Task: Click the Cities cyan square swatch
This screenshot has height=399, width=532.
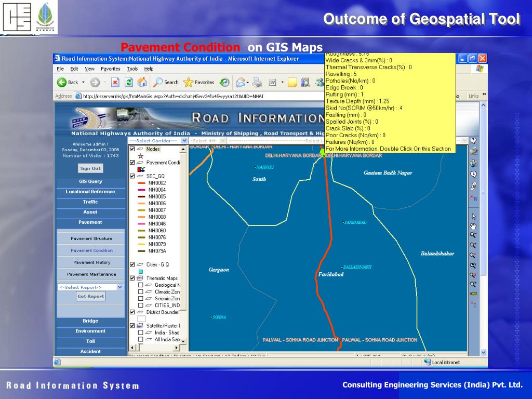Action: (140, 271)
